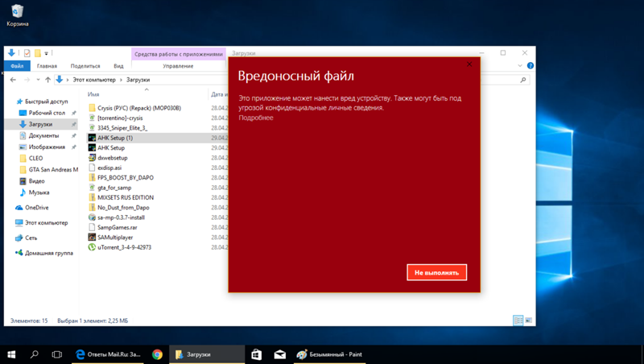The height and width of the screenshot is (364, 644).
Task: Click the Up arrow navigation button
Action: click(48, 81)
